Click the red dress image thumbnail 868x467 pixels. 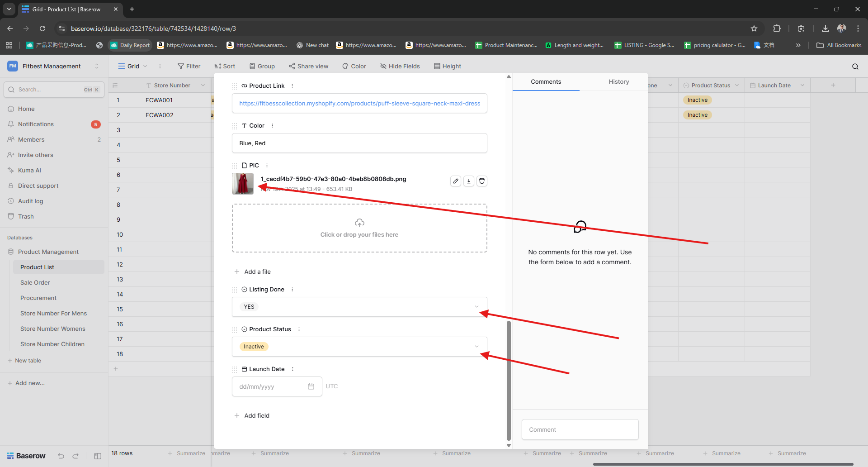[x=243, y=184]
